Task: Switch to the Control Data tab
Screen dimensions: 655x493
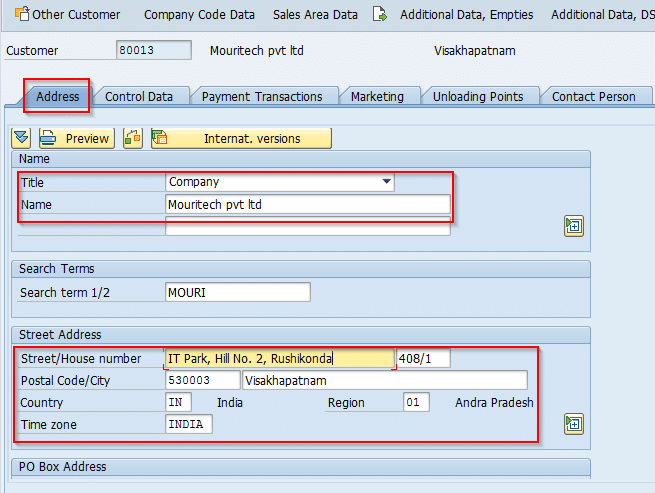Action: [x=139, y=96]
